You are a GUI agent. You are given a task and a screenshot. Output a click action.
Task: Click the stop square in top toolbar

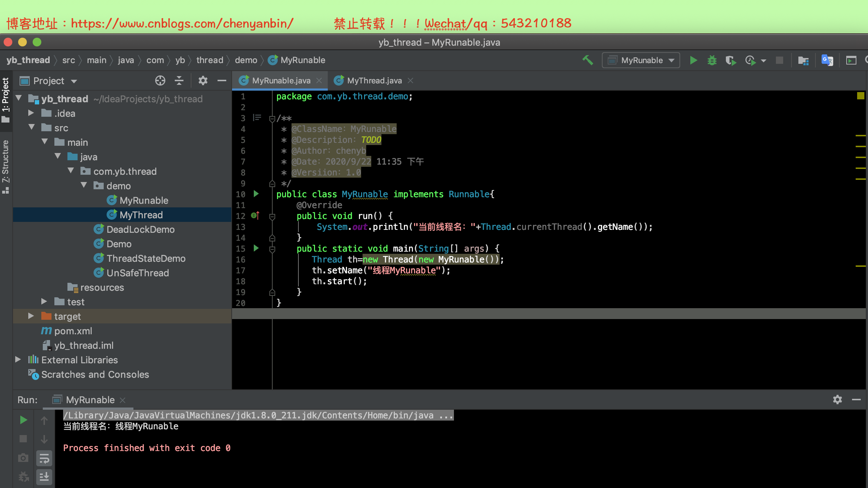coord(780,60)
